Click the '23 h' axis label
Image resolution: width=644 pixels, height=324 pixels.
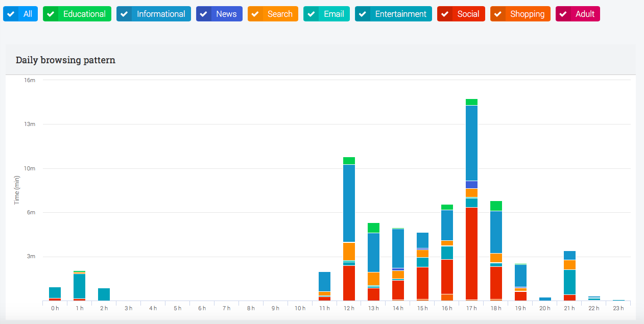[618, 308]
